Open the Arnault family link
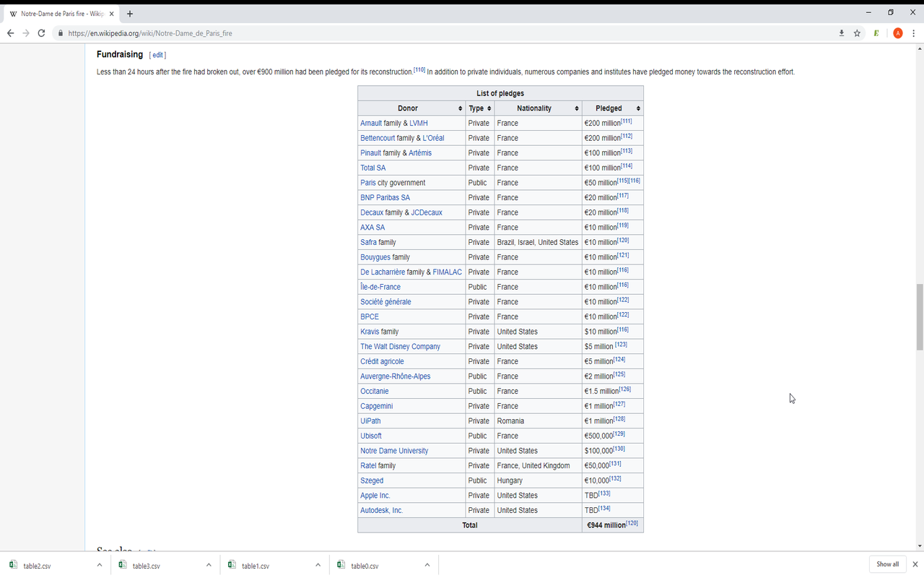 pos(371,123)
